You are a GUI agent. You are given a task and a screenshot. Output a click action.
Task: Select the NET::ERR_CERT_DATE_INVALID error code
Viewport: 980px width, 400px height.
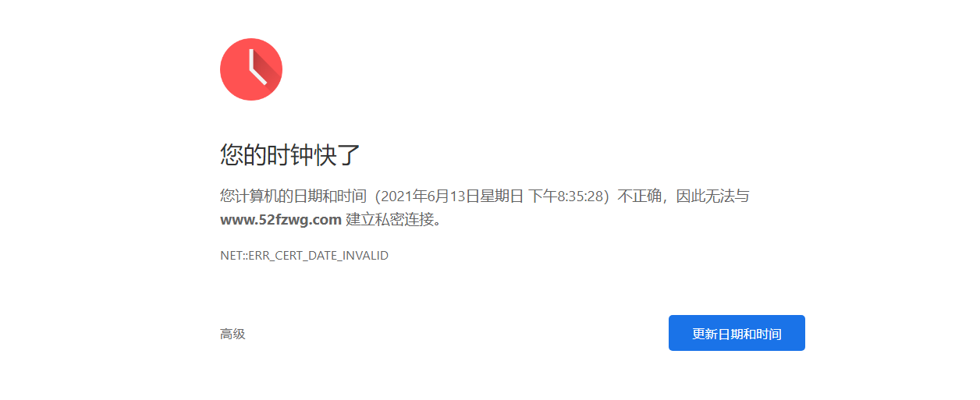304,256
